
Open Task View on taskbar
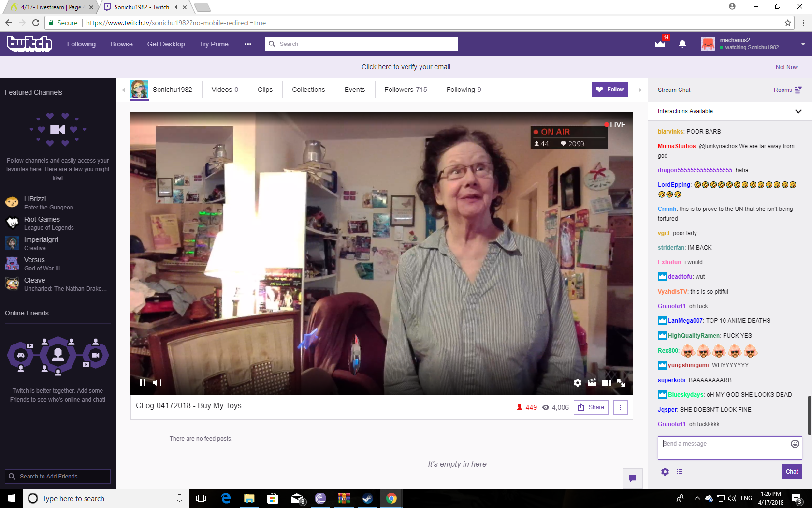201,498
